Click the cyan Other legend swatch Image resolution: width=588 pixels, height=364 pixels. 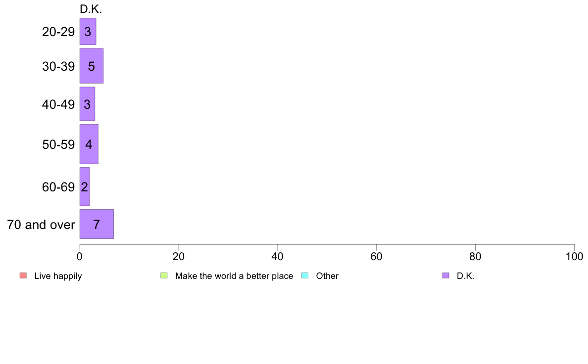[x=305, y=275]
